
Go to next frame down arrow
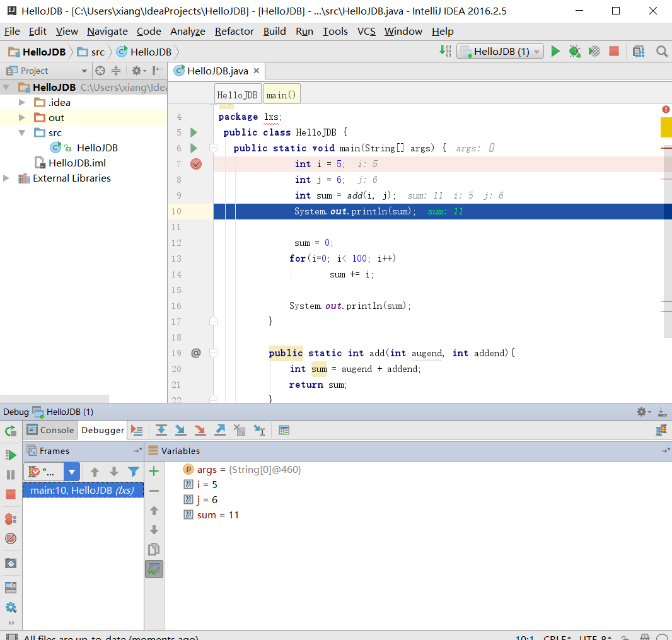113,472
